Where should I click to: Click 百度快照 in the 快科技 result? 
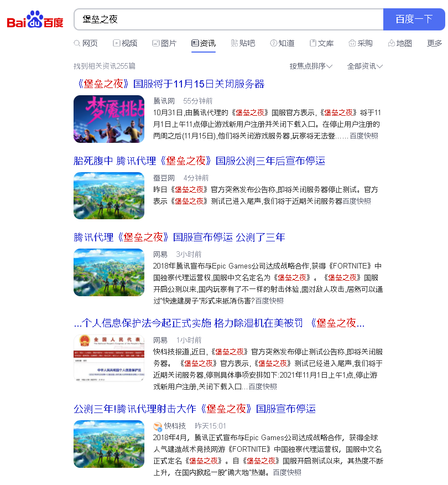[x=286, y=472]
